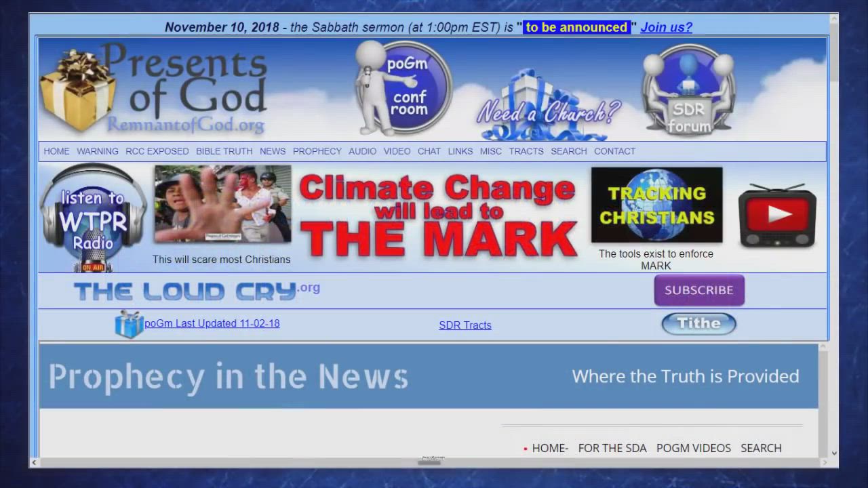The image size is (868, 488).
Task: Select RCC EXPOSED menu item
Action: [x=157, y=151]
